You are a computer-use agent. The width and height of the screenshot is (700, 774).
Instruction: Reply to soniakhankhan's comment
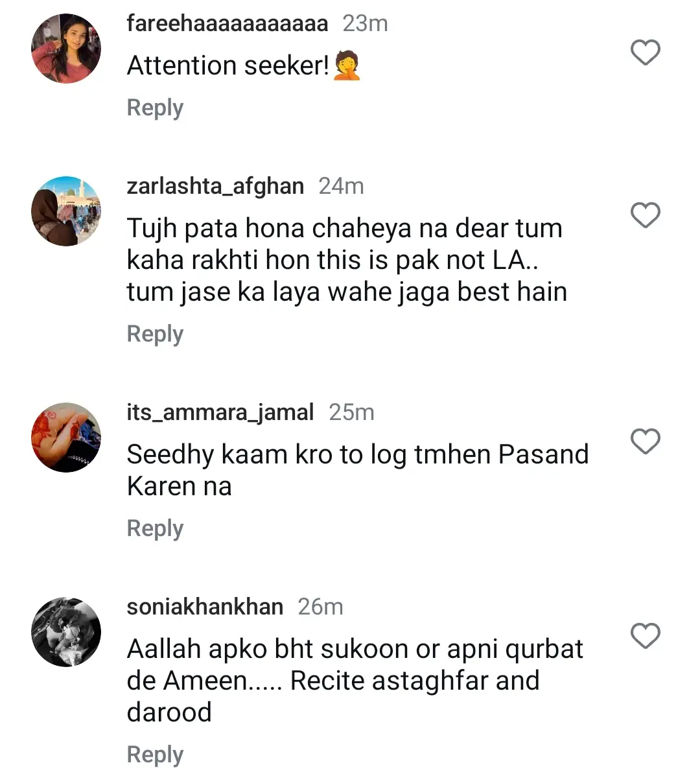pyautogui.click(x=155, y=755)
